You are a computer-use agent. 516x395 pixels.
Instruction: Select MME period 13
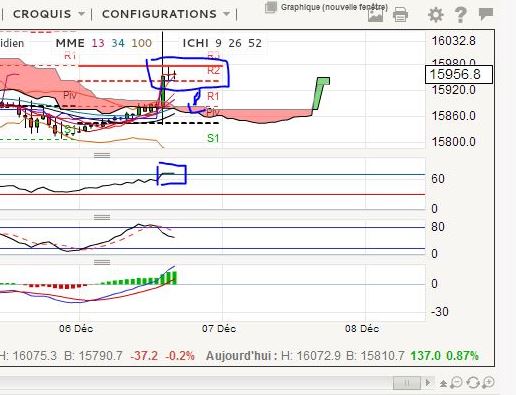tap(98, 43)
